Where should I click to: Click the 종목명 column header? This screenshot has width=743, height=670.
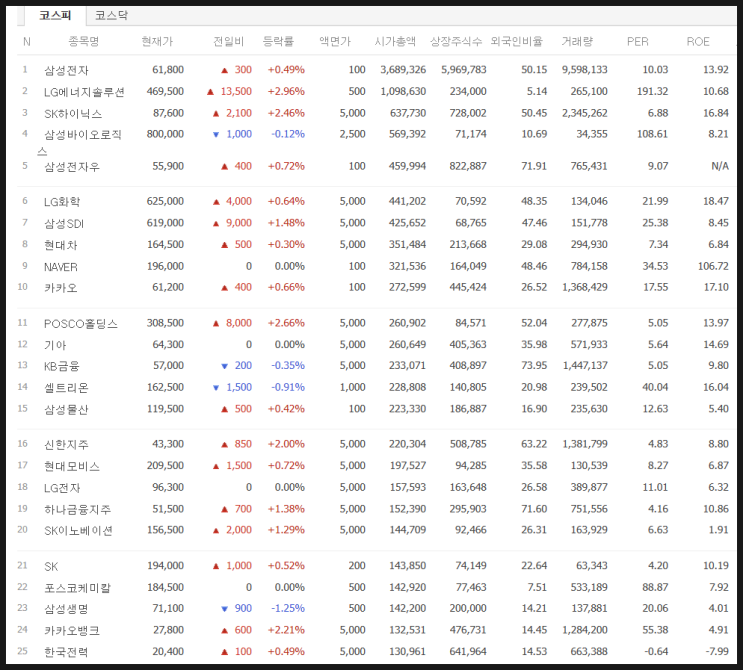[x=84, y=42]
